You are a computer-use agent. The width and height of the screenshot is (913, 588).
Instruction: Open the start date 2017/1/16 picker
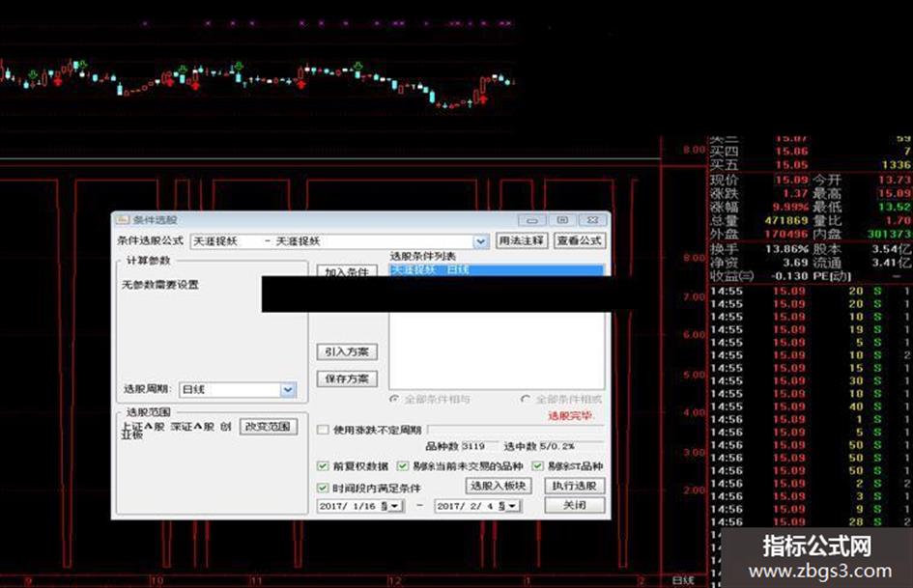coord(395,506)
